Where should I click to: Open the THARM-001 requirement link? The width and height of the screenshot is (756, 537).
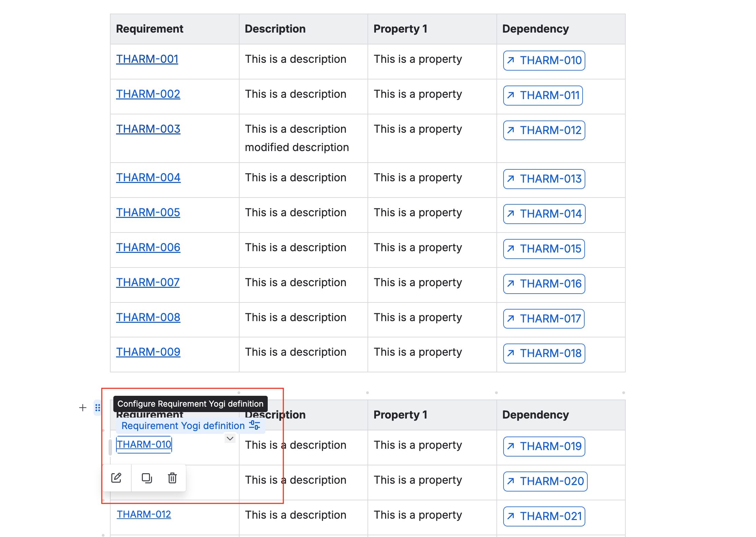pos(147,59)
